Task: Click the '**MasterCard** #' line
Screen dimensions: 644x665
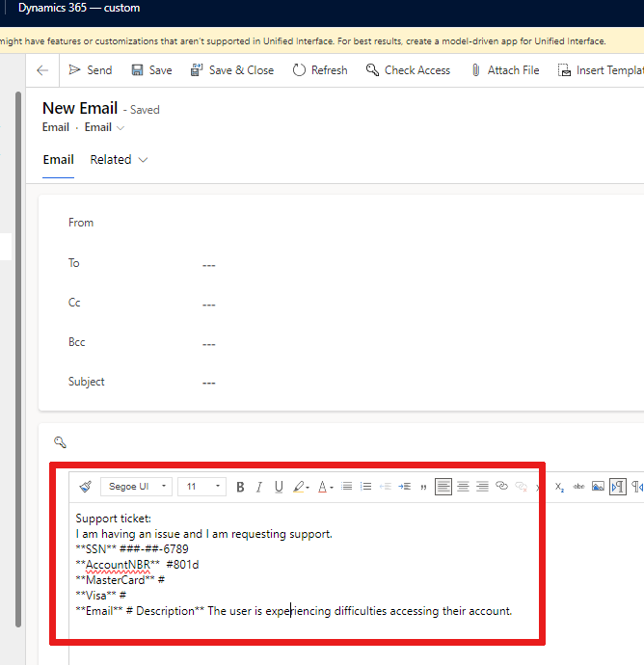Action: coord(121,580)
